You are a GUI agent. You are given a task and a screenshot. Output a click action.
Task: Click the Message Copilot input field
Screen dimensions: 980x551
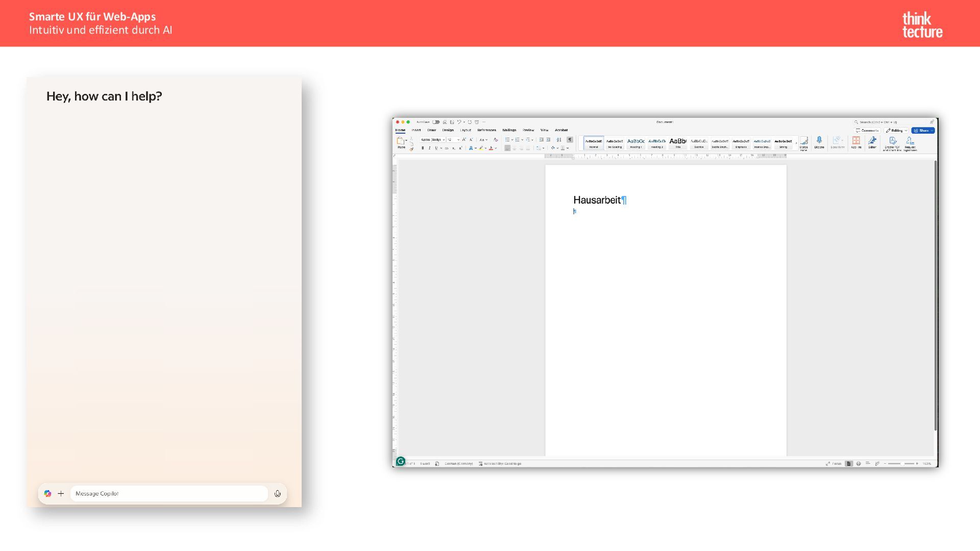(x=168, y=493)
